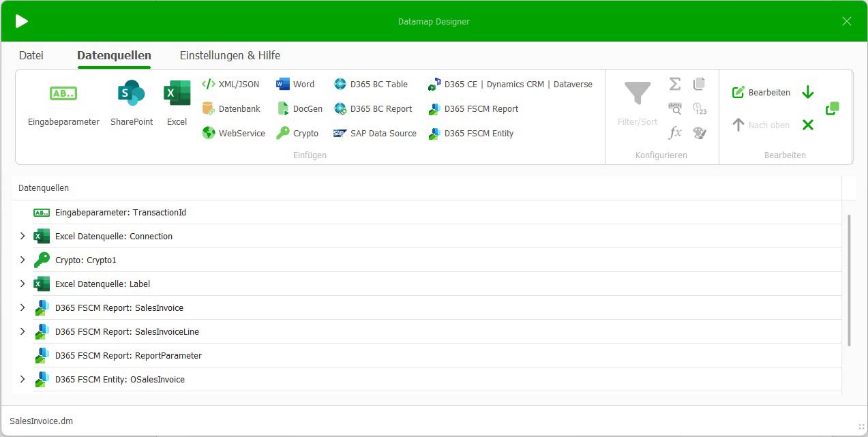Image resolution: width=868 pixels, height=437 pixels.
Task: Add an Excel data source
Action: (177, 102)
